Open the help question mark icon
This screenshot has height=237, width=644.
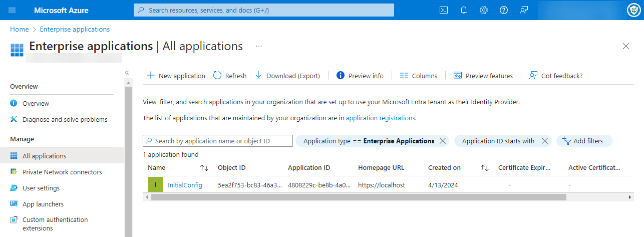pos(504,10)
